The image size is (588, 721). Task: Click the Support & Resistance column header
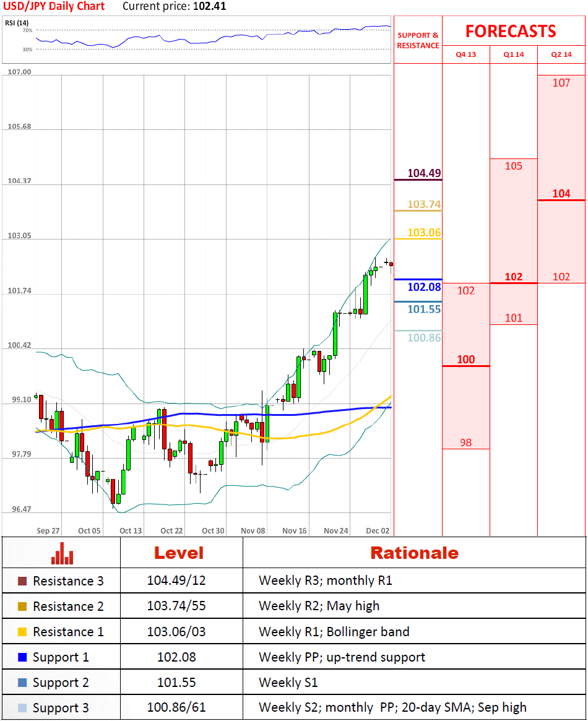pyautogui.click(x=418, y=40)
